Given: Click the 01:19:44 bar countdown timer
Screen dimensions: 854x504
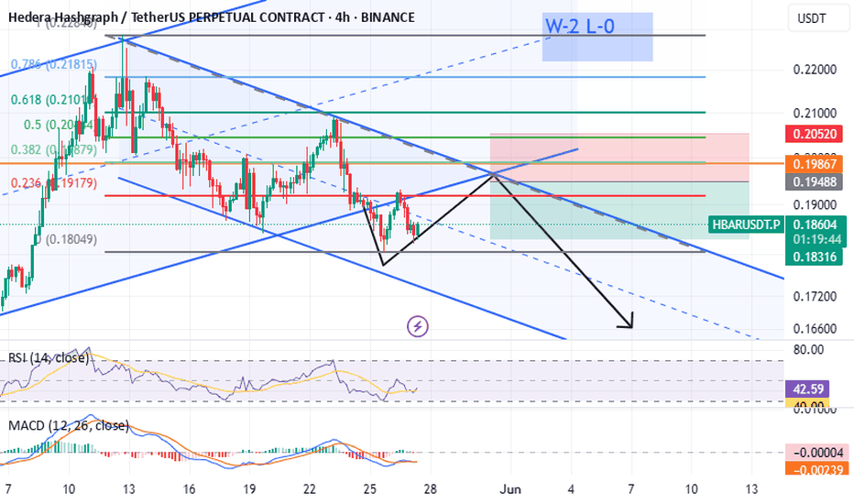Looking at the screenshot, I should point(816,240).
